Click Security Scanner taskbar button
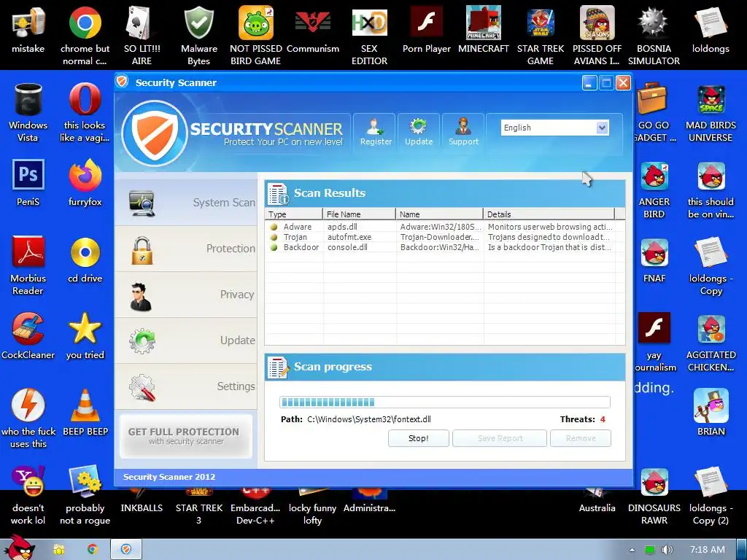 [125, 550]
